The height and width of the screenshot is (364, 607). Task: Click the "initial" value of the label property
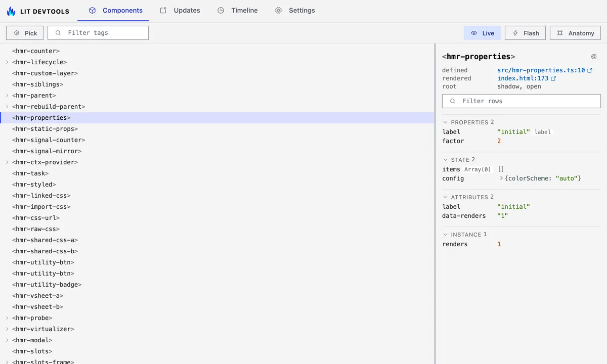click(x=513, y=132)
